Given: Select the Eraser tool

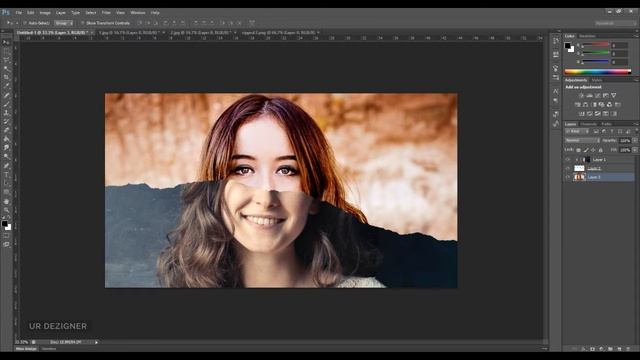Looking at the screenshot, I should click(x=6, y=130).
